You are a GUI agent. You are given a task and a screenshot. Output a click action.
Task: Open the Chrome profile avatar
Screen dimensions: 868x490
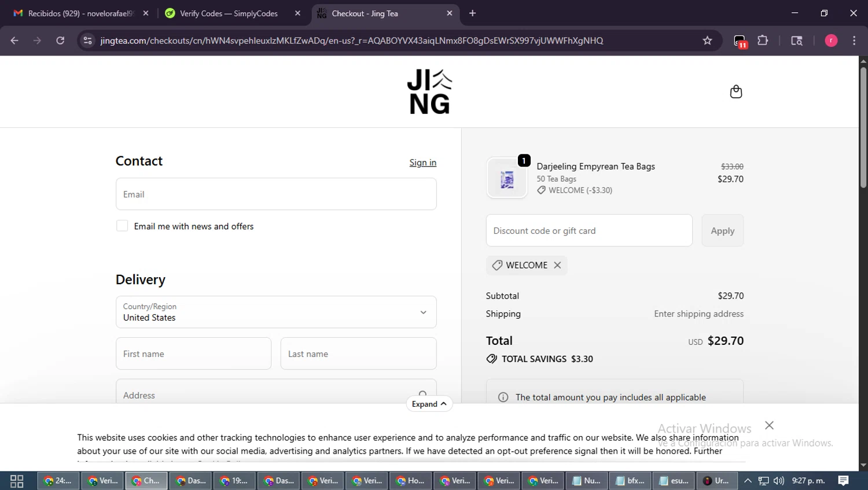tap(831, 40)
